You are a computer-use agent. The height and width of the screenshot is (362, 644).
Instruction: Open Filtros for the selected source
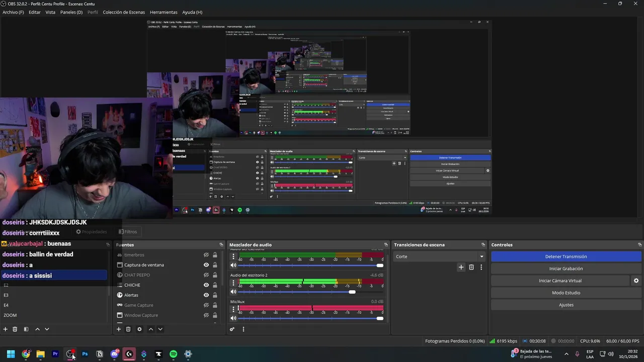[128, 232]
